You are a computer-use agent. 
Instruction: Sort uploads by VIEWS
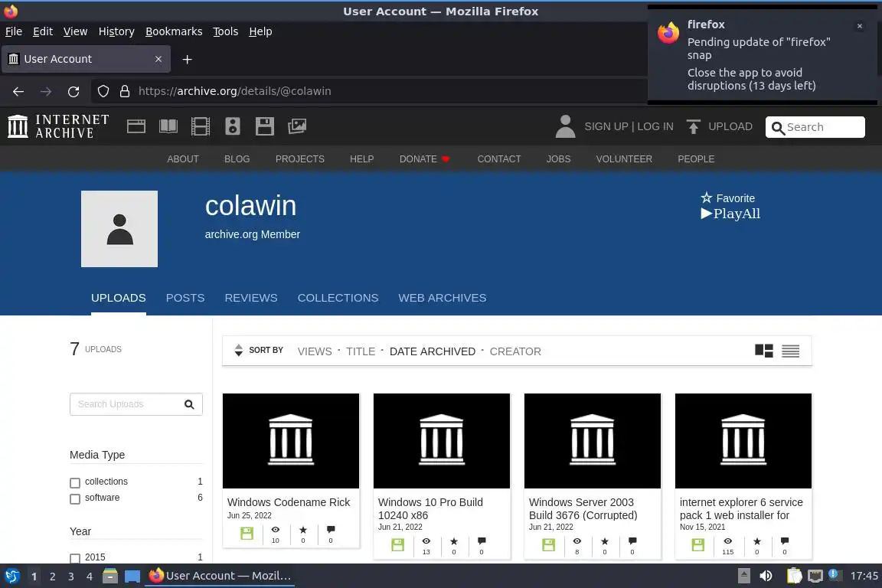point(315,351)
